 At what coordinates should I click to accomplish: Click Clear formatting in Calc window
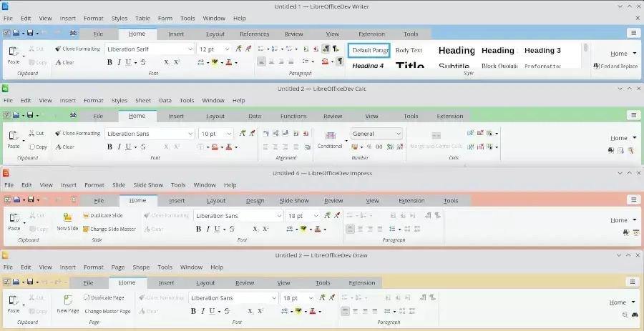click(x=65, y=147)
